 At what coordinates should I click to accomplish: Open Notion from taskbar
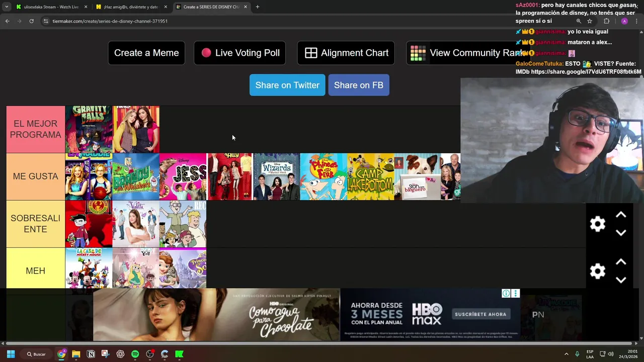[91, 354]
